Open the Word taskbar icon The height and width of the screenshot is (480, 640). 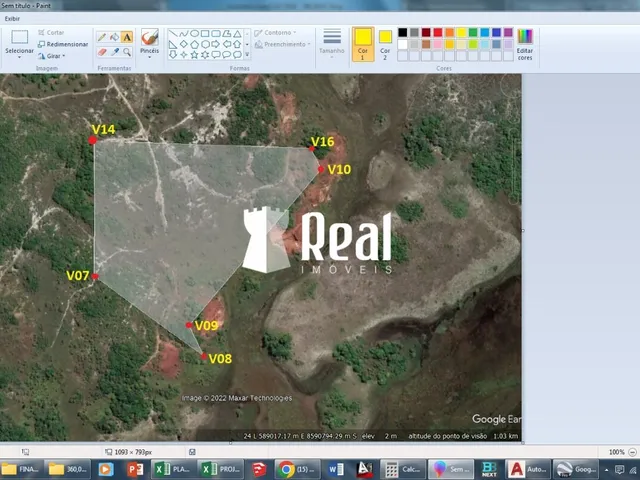pos(336,470)
